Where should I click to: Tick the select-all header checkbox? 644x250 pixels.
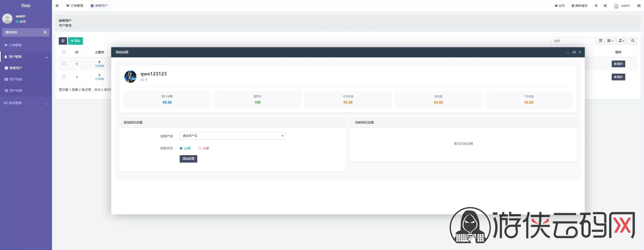point(64,52)
